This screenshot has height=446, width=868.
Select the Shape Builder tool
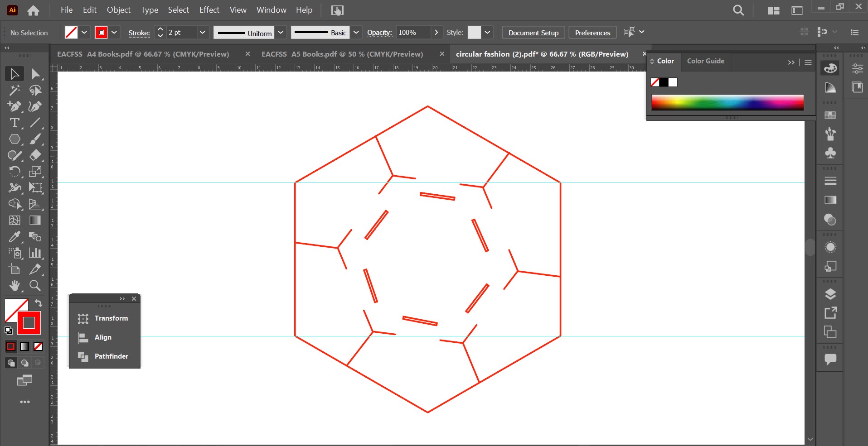click(15, 204)
